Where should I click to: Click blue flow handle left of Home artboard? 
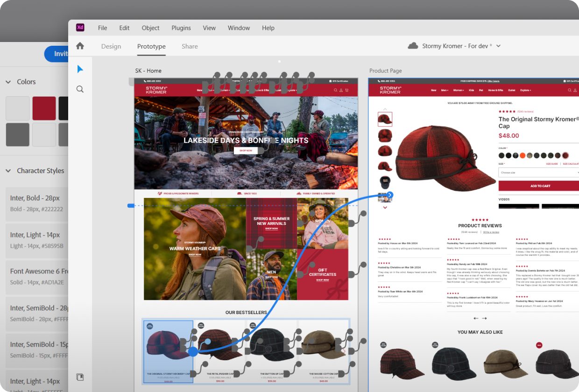click(x=131, y=205)
